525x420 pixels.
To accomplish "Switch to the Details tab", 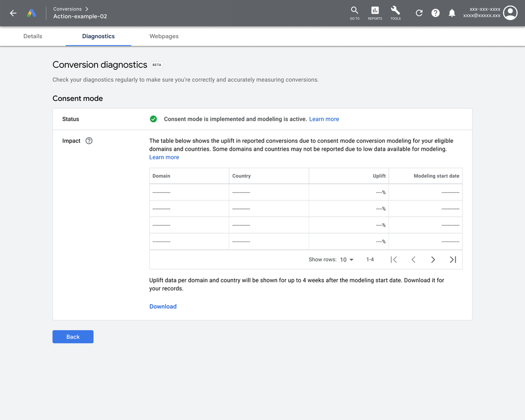I will click(33, 36).
